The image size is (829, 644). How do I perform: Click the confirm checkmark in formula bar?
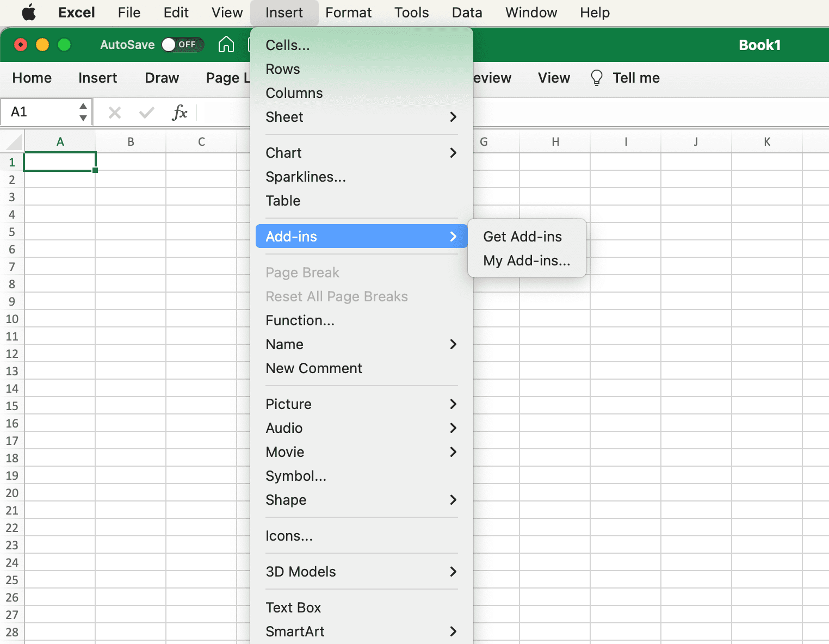(147, 113)
